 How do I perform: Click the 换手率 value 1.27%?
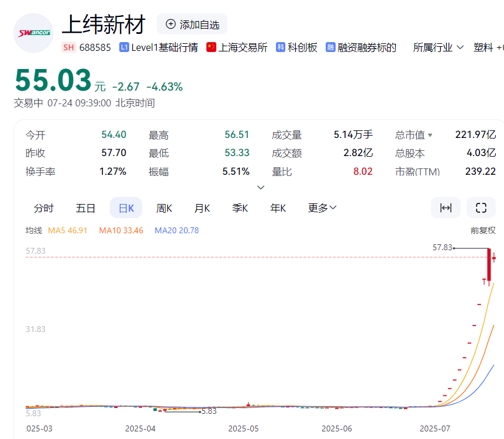tap(113, 171)
